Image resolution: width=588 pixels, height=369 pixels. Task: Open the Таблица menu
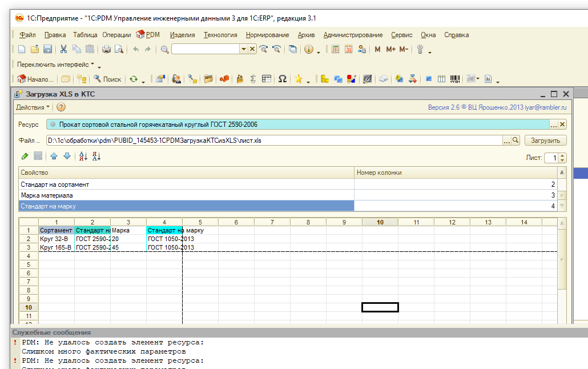click(x=85, y=35)
